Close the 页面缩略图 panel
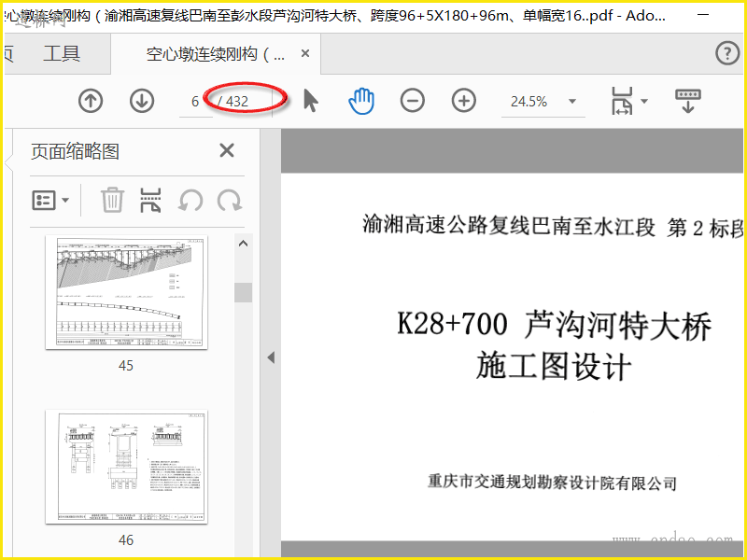This screenshot has height=560, width=747. [227, 150]
